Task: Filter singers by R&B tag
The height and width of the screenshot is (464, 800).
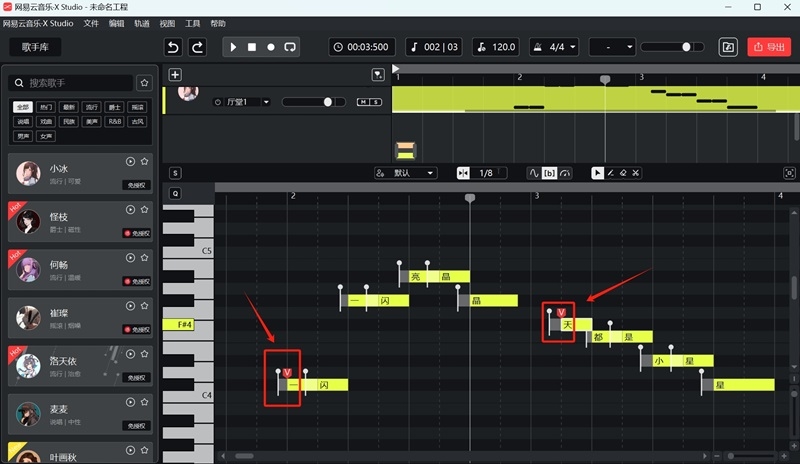Action: tap(115, 121)
